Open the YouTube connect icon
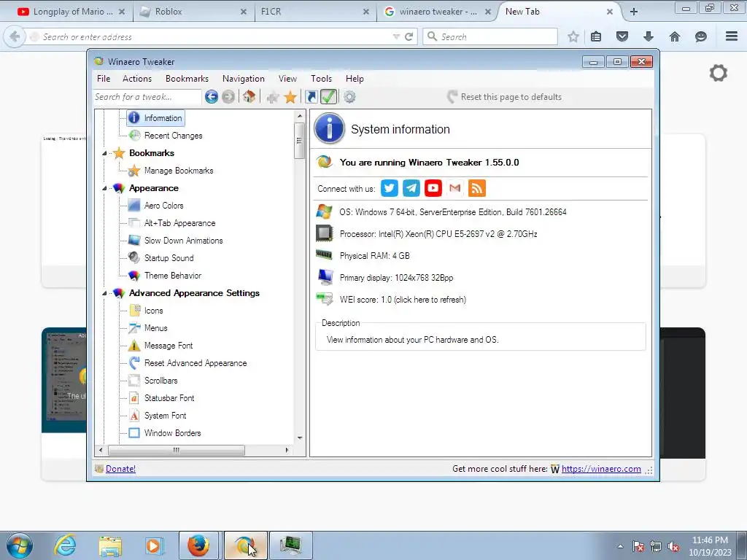The image size is (747, 560). pos(433,188)
